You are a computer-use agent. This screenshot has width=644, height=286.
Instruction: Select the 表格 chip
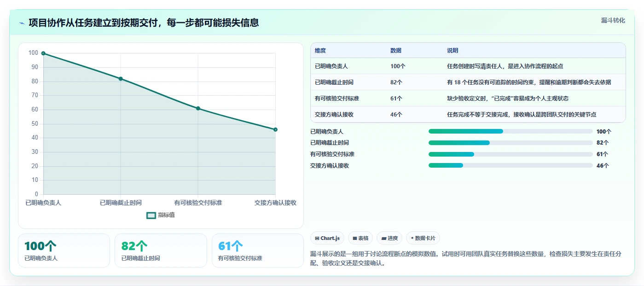[x=360, y=238]
